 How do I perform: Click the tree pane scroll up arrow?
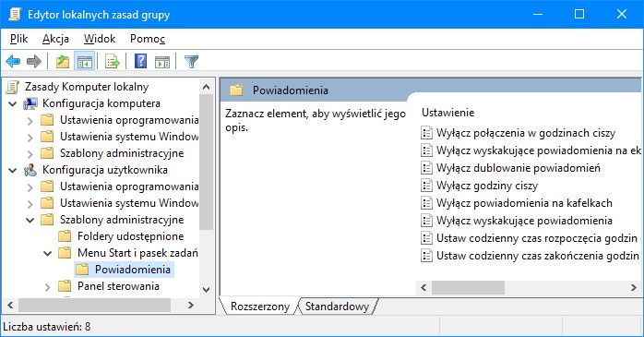click(206, 87)
